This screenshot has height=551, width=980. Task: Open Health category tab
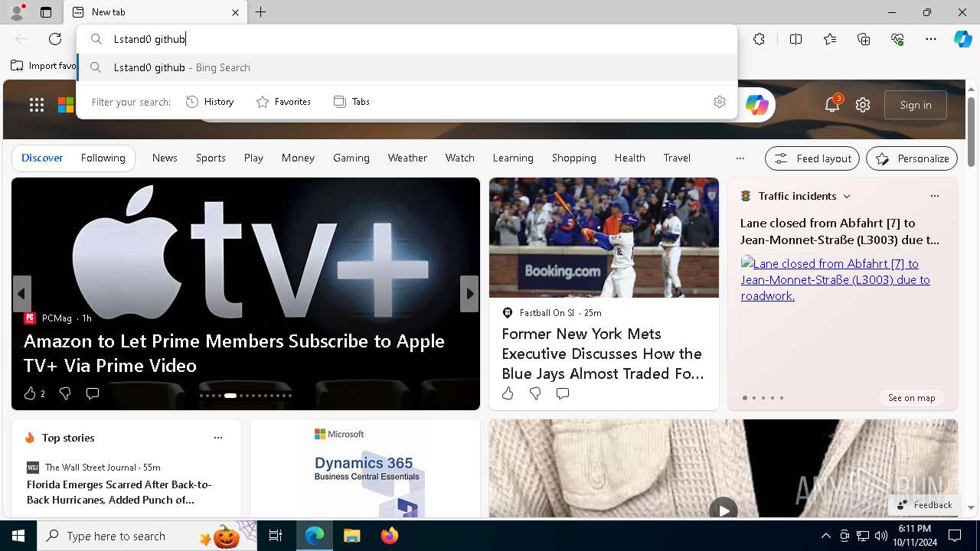(x=630, y=158)
